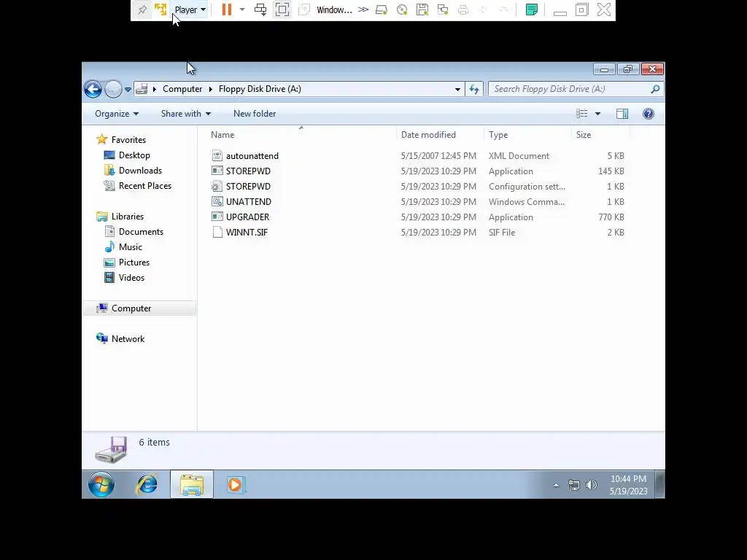This screenshot has height=560, width=747.
Task: Click the floppy device icon
Action: coord(422,9)
